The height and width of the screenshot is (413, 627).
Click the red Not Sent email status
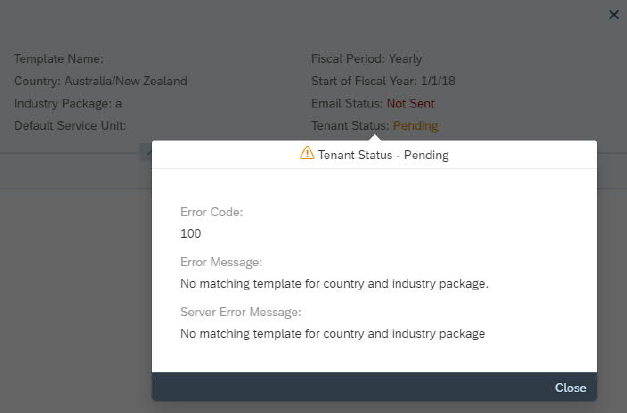click(x=410, y=103)
